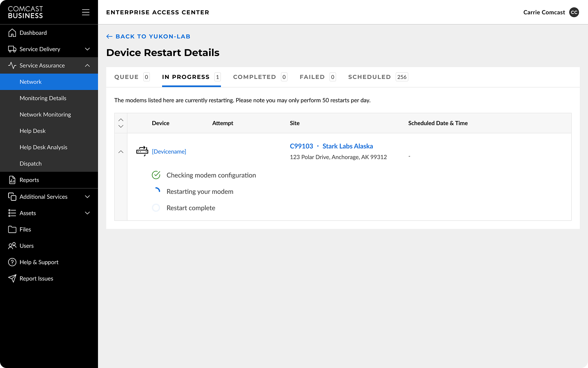Click the Attempt column header

tap(223, 123)
